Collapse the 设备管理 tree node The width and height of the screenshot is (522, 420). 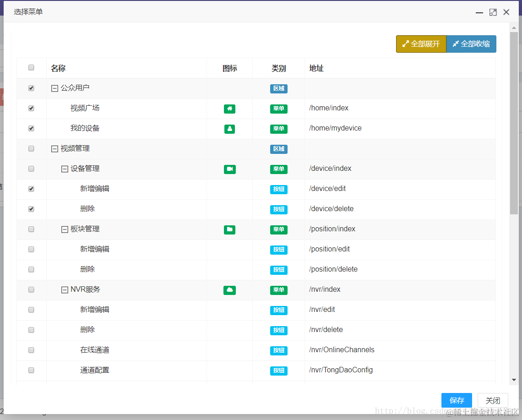point(65,169)
